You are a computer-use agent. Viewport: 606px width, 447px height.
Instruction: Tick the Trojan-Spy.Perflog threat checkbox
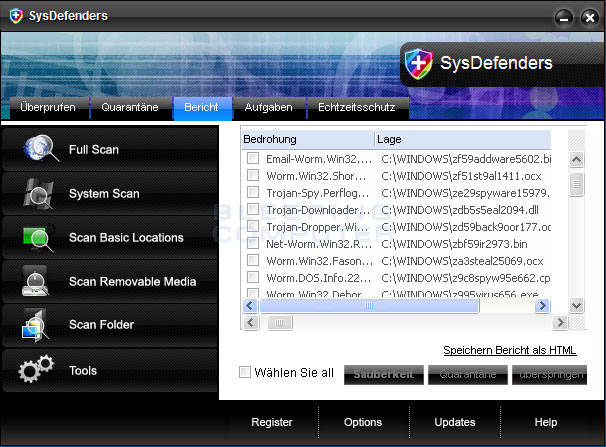[253, 192]
